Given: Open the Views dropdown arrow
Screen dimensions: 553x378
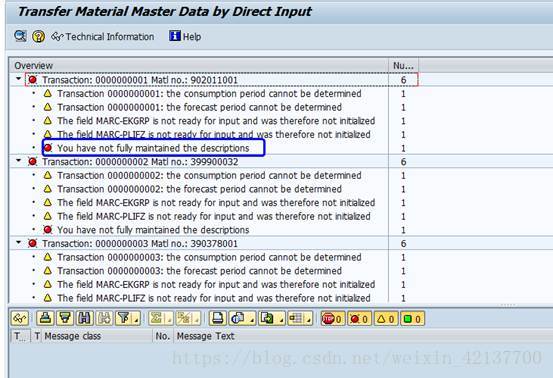Looking at the screenshot, I should coord(252,320).
